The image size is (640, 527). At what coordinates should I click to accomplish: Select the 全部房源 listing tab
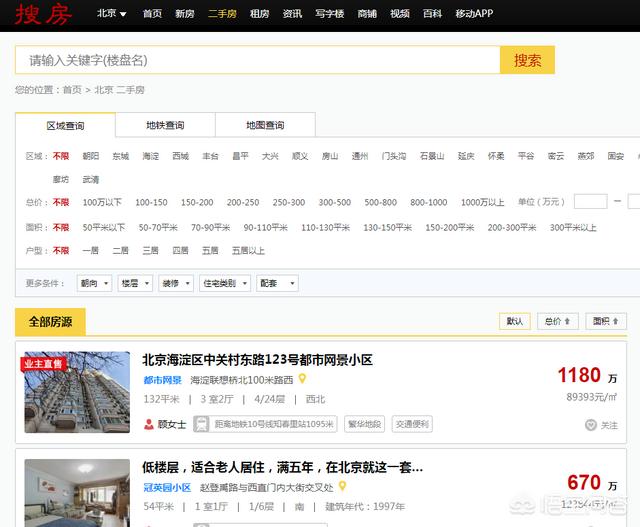(x=50, y=322)
